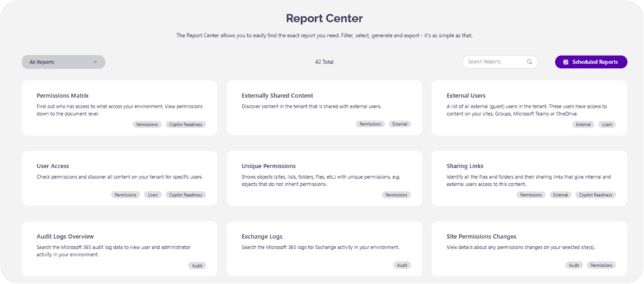Open the Unique Permissions report

(325, 178)
